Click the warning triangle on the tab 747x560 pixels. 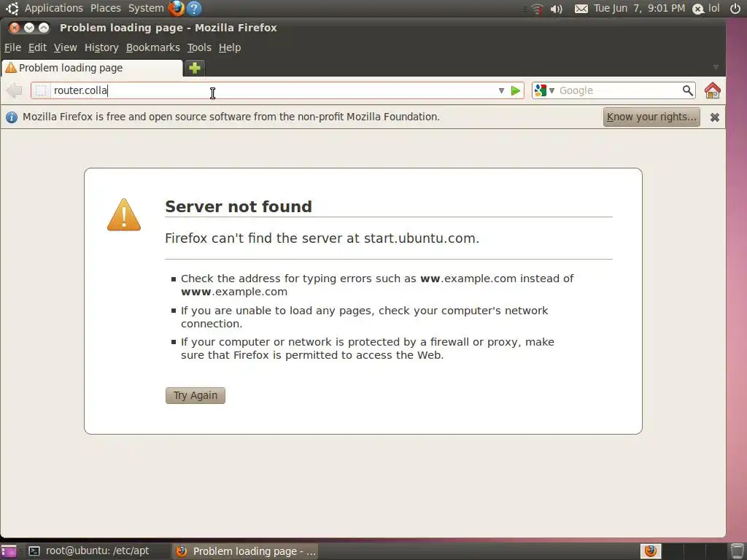pyautogui.click(x=10, y=68)
